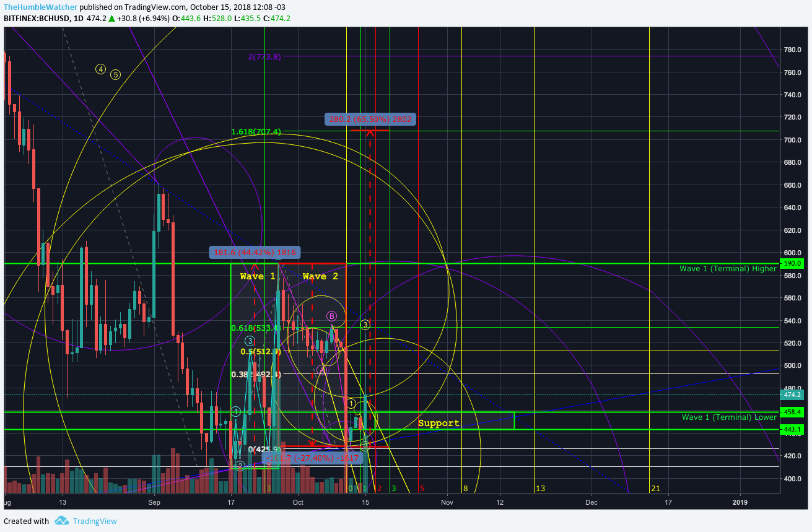Click the Sep date axis label
This screenshot has width=812, height=532.
pyautogui.click(x=154, y=503)
